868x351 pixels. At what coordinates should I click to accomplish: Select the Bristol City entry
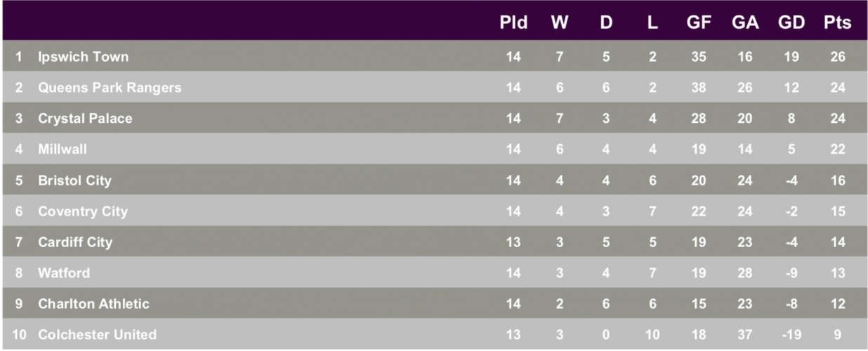(x=74, y=180)
